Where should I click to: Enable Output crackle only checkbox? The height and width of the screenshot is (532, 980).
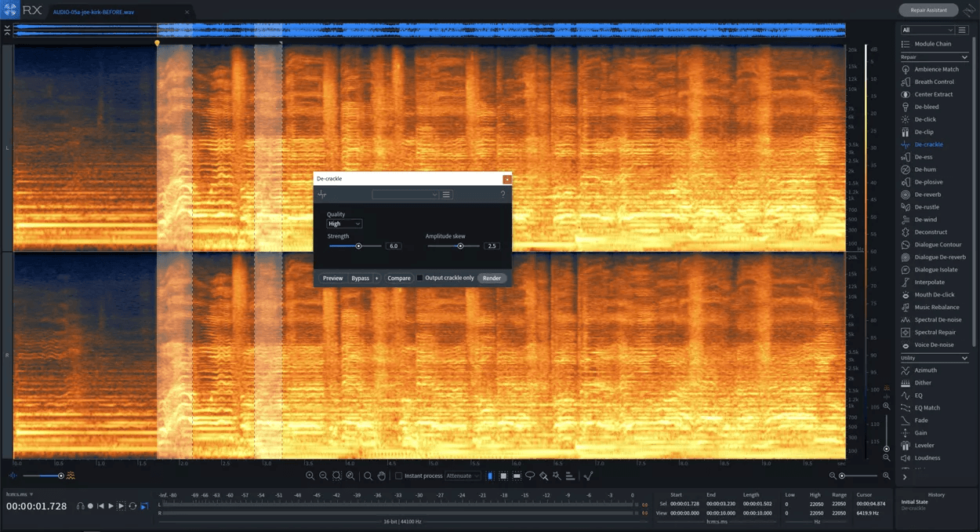coord(420,278)
